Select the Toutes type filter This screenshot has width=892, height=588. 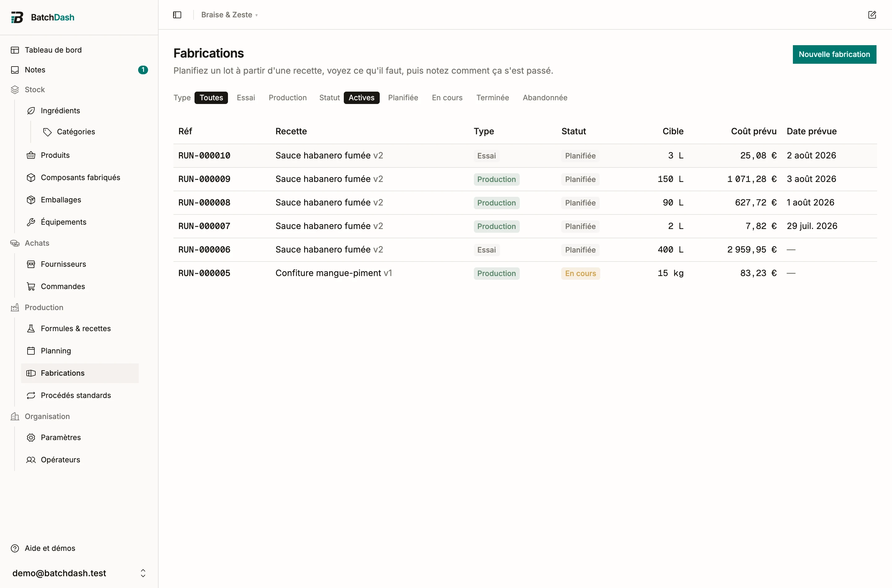point(211,97)
